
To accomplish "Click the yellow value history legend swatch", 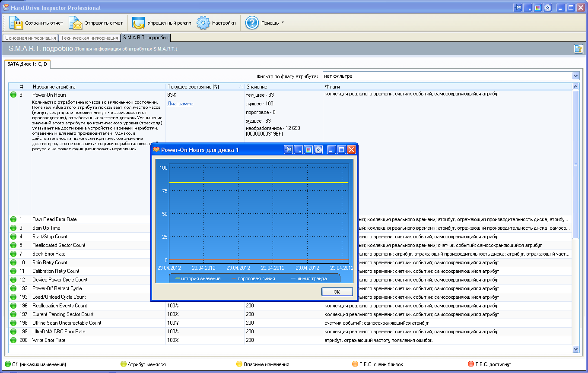I will click(x=178, y=278).
